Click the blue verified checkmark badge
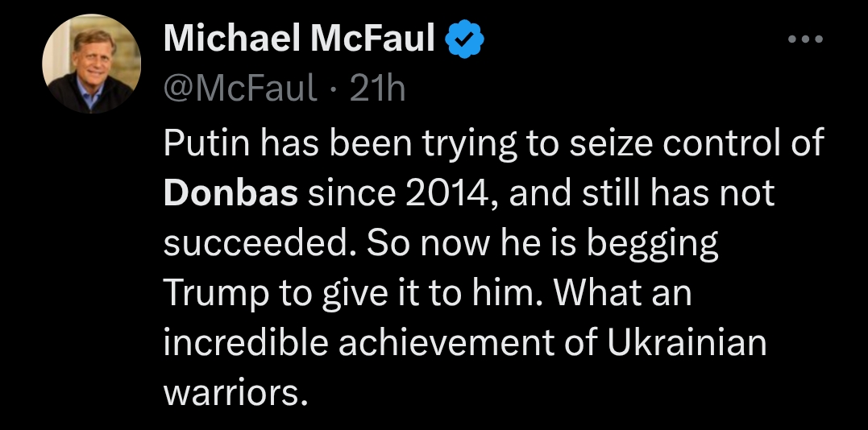Image resolution: width=868 pixels, height=430 pixels. click(x=465, y=38)
